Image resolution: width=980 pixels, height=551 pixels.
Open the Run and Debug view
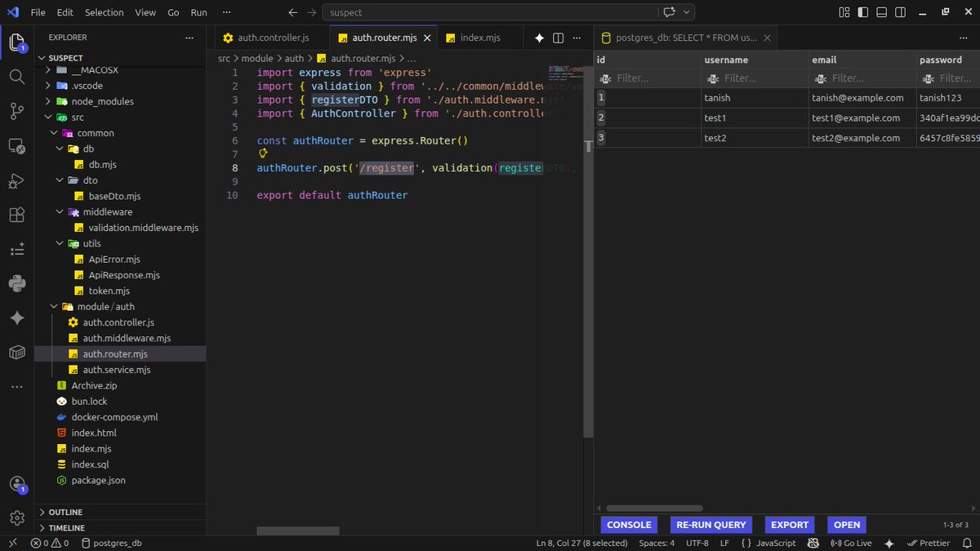[16, 180]
